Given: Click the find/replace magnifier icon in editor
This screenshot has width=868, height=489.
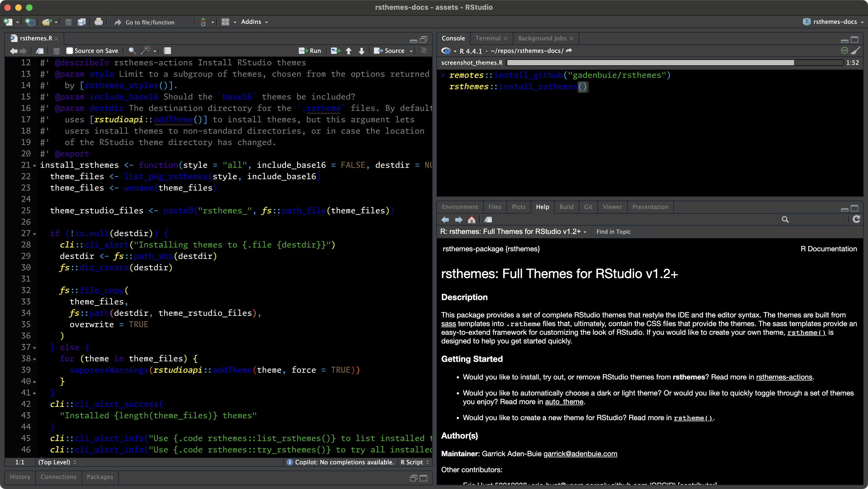Looking at the screenshot, I should coord(132,50).
